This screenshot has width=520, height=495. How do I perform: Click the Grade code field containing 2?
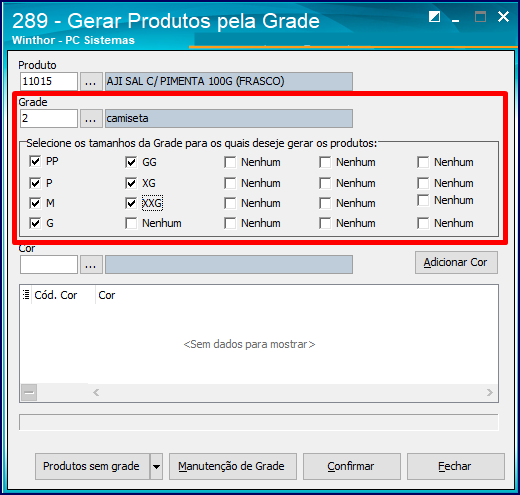pos(49,118)
